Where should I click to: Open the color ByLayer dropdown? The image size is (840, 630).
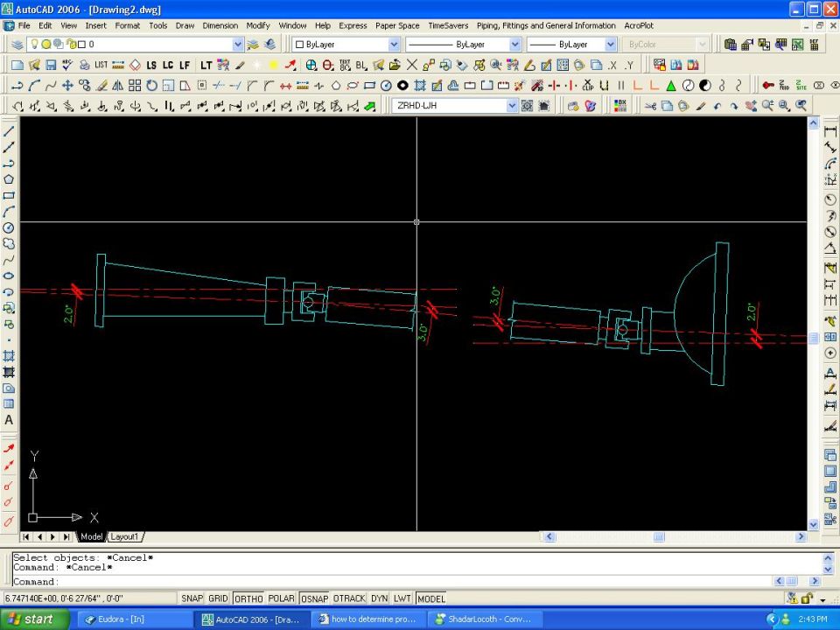393,45
